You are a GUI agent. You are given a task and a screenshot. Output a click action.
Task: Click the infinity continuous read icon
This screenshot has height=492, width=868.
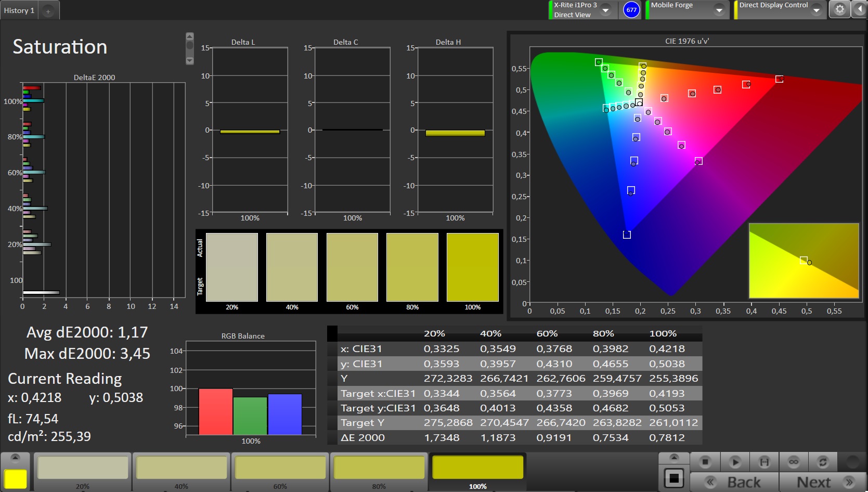click(x=793, y=462)
